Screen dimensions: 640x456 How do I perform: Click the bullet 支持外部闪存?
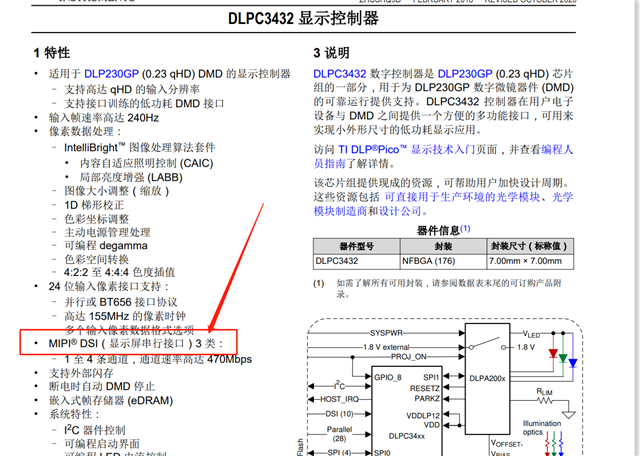point(81,373)
